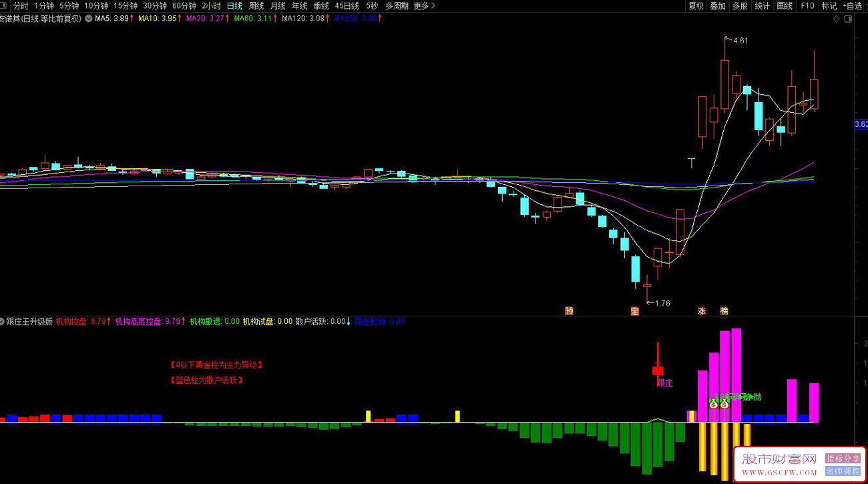This screenshot has height=484, width=868.
Task: Click the diamond icon at chart's upper right
Action: [837, 19]
